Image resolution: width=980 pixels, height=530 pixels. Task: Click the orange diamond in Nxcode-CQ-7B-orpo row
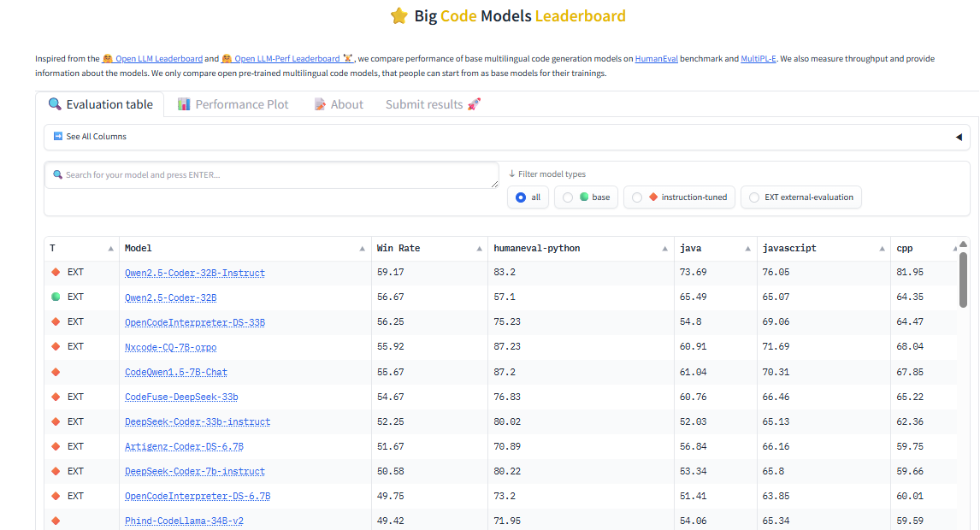click(56, 346)
